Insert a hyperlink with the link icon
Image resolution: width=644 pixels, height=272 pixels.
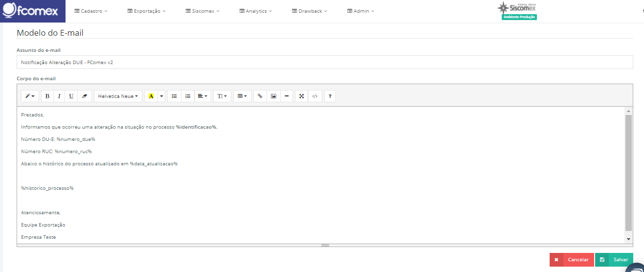click(x=260, y=96)
